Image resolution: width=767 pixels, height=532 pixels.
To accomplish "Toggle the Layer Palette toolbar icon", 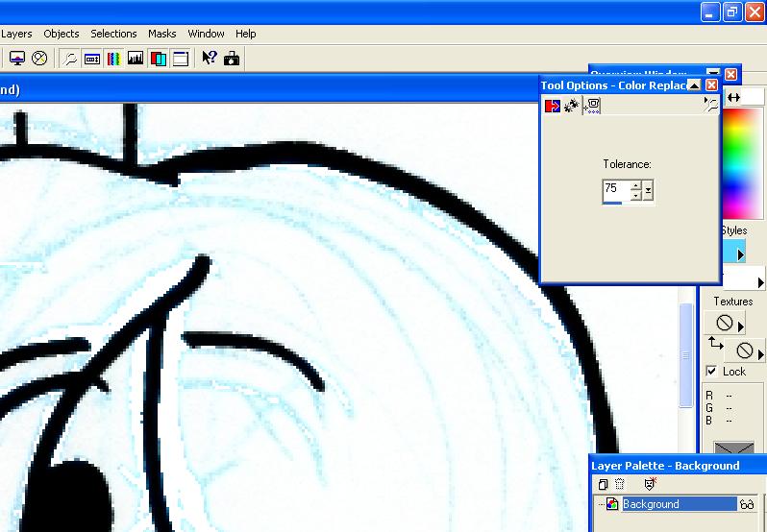I will pyautogui.click(x=159, y=59).
